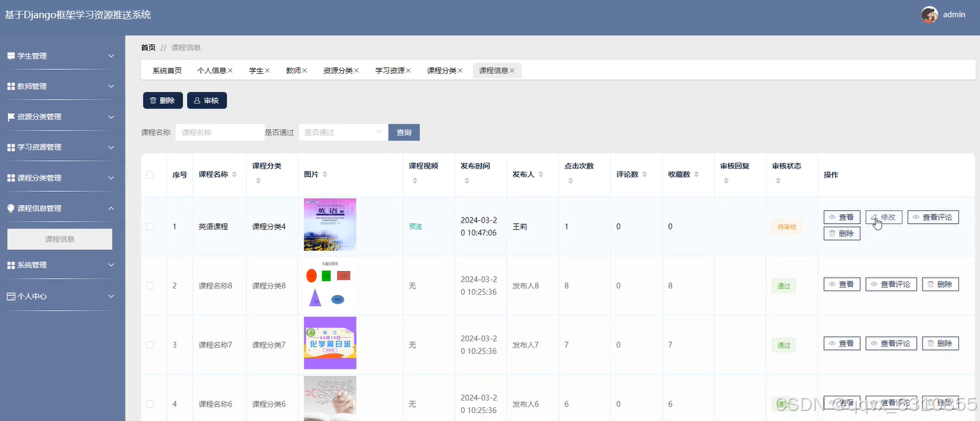Screen dimensions: 980x421
Task: Click the admin username text
Action: [954, 14]
